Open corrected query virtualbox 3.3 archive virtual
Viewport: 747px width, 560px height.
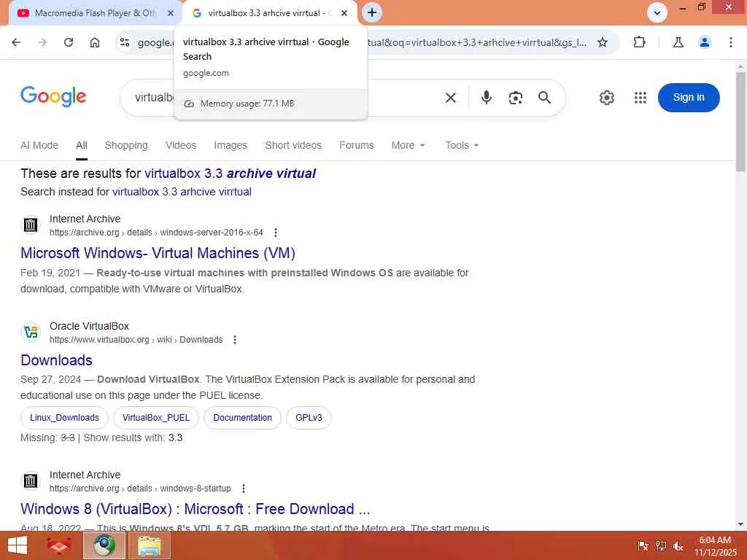[x=230, y=174]
